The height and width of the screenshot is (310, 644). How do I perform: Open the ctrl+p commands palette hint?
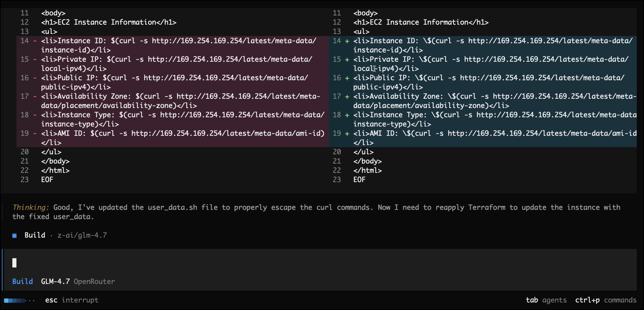coord(605,300)
